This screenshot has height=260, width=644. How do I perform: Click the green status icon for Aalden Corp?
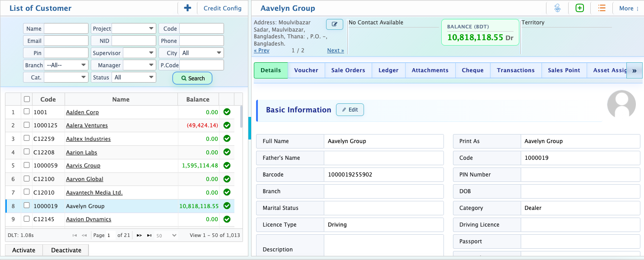pyautogui.click(x=227, y=112)
